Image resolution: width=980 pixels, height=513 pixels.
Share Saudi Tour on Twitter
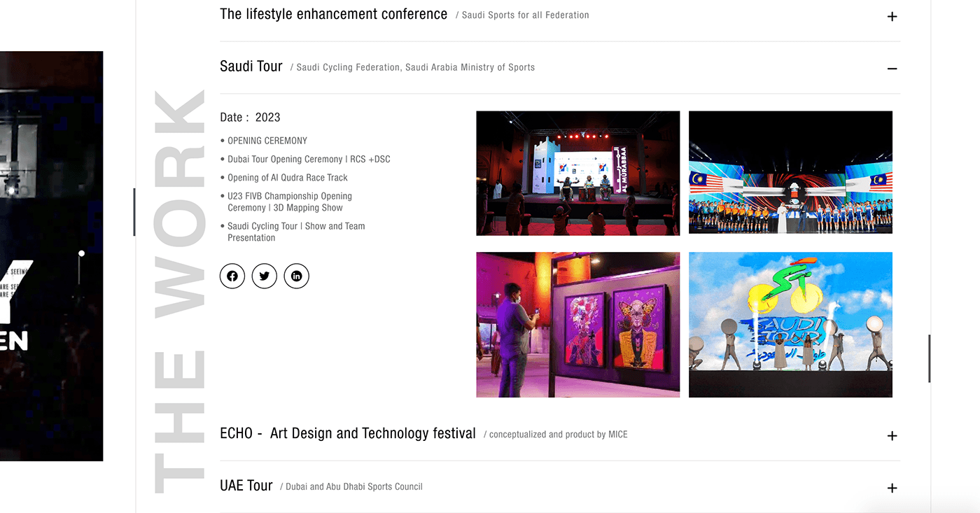[265, 276]
